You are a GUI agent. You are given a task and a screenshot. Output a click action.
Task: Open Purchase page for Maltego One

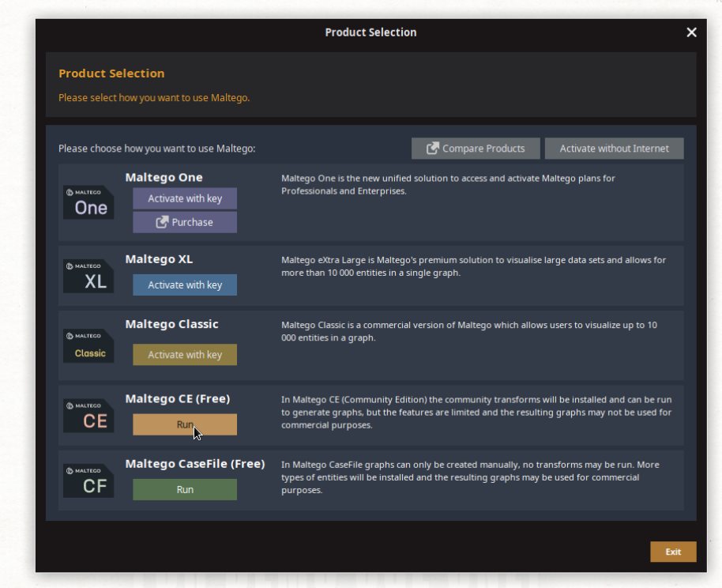185,223
